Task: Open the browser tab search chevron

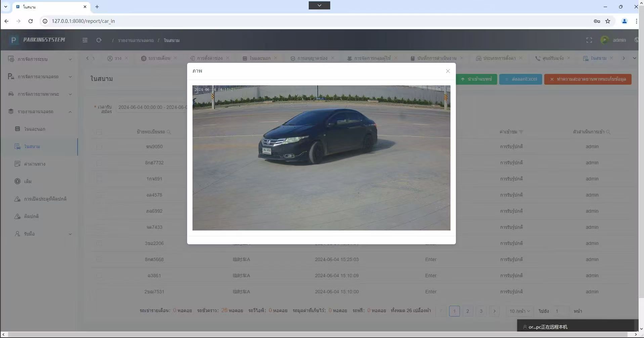Action: 6,7
